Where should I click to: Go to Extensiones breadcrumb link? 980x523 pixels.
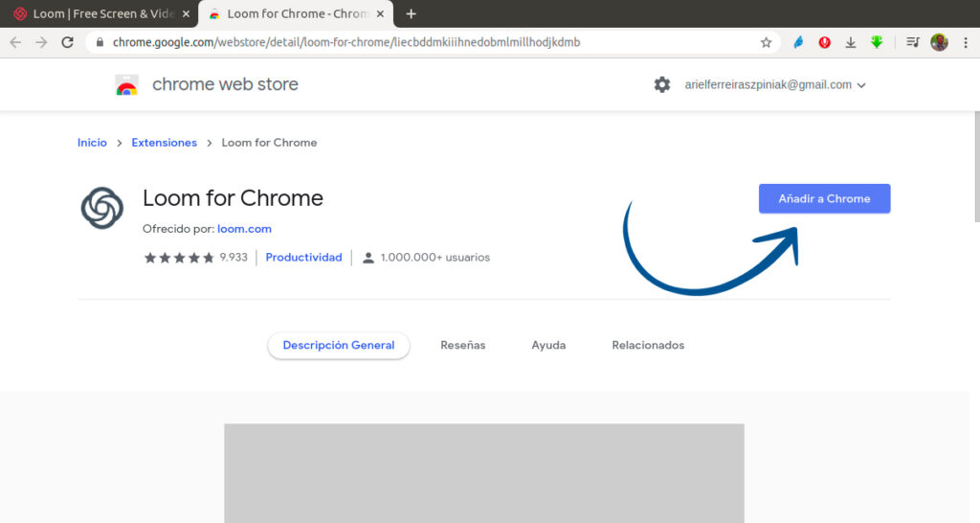tap(164, 143)
